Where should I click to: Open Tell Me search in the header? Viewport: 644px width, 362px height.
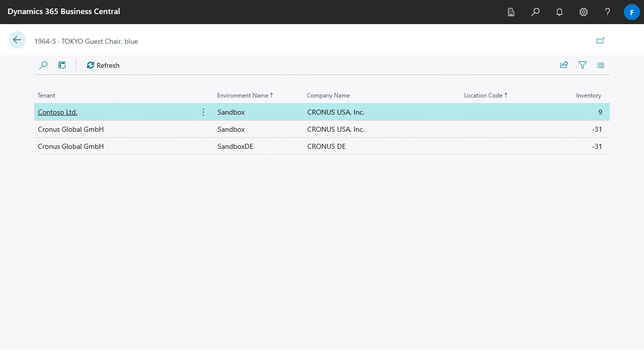tap(535, 12)
